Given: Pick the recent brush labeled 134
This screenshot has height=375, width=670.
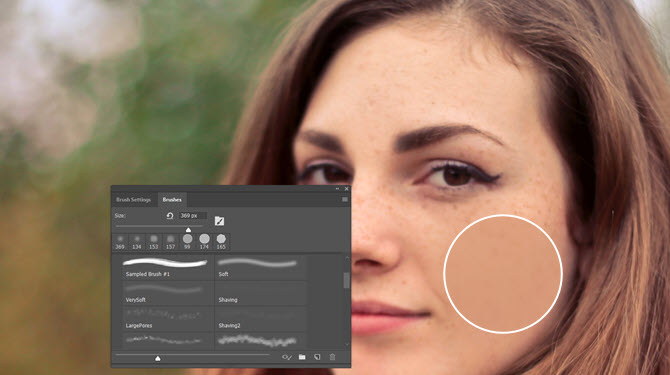Looking at the screenshot, I should (x=137, y=242).
